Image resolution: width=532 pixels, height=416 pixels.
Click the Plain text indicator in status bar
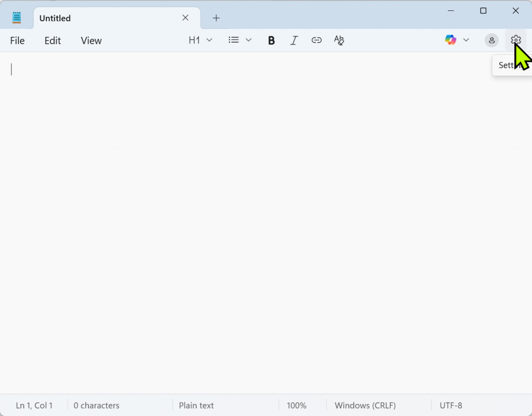coord(196,405)
